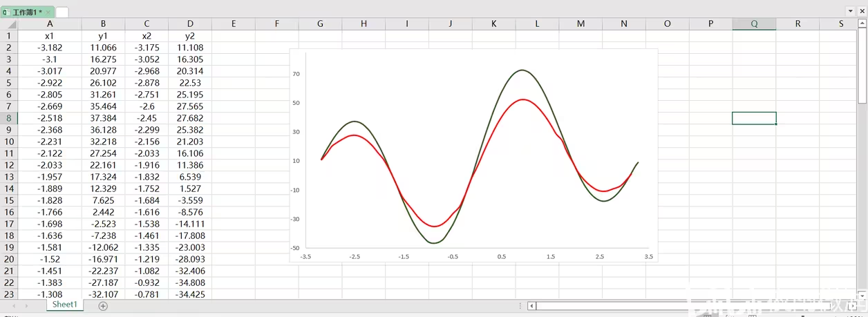Click cell containing x2 header
This screenshot has height=317, width=868.
pyautogui.click(x=147, y=36)
